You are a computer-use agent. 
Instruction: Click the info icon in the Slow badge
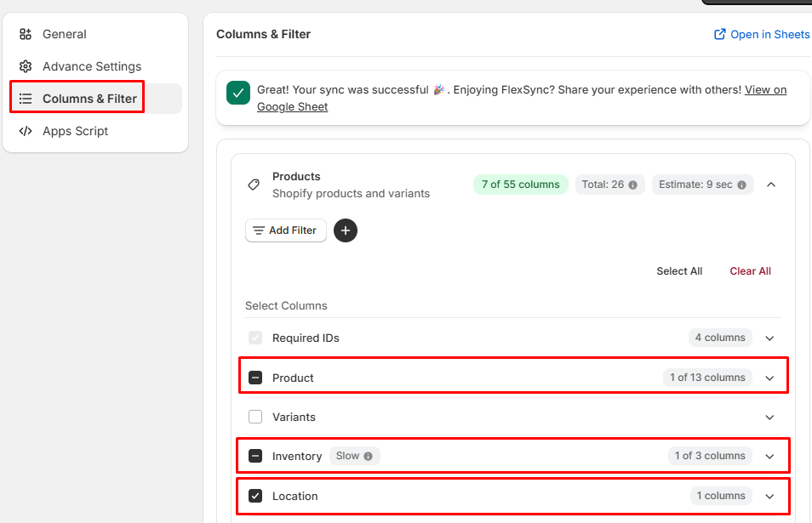point(369,457)
